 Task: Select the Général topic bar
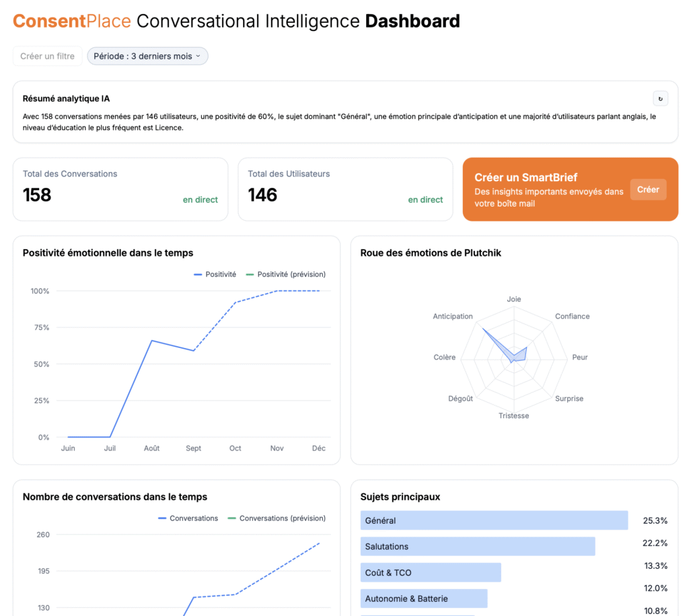tap(494, 520)
